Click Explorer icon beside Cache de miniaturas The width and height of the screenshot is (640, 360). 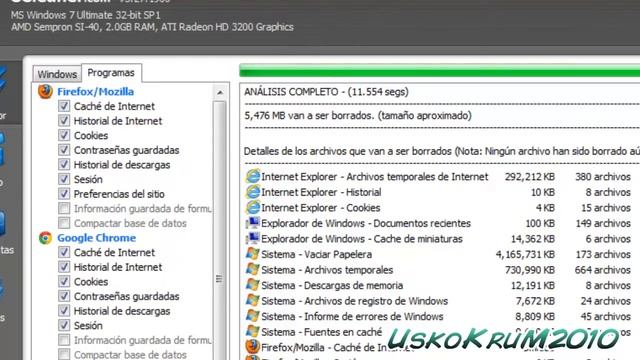tap(253, 238)
